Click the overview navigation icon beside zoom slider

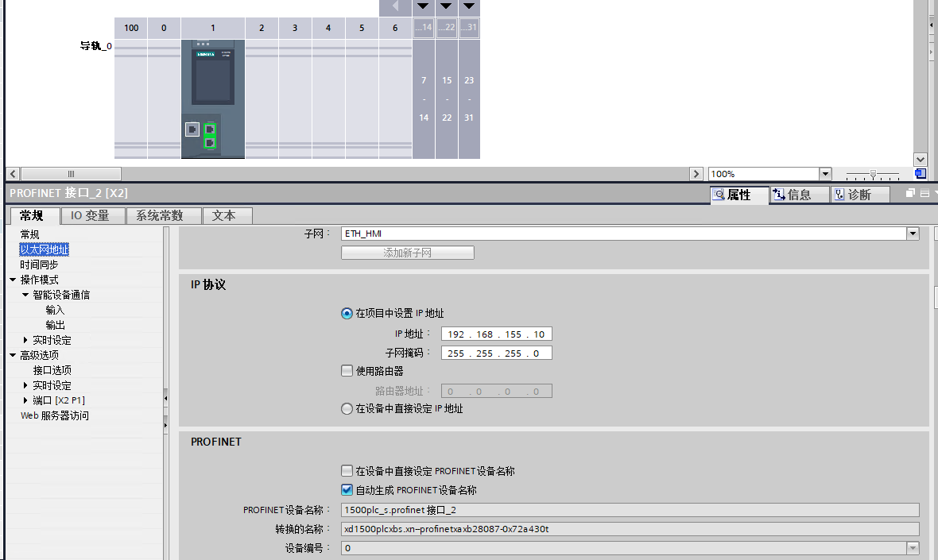[x=921, y=173]
